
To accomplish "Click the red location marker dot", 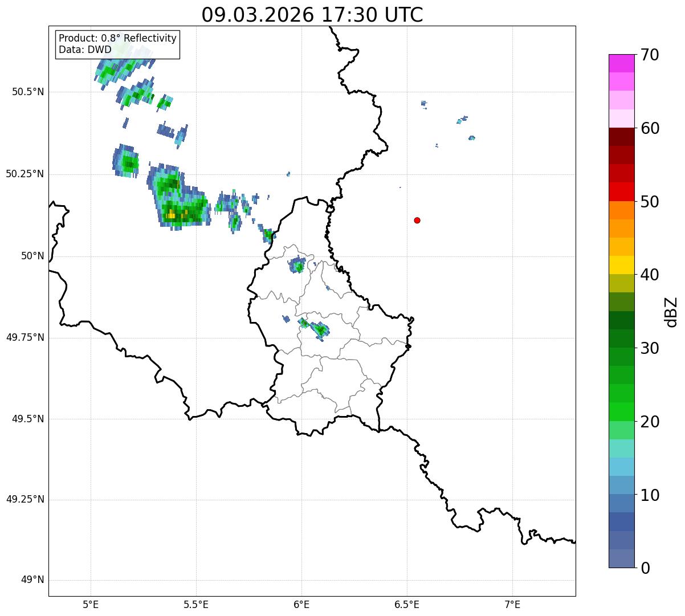I will 417,221.
